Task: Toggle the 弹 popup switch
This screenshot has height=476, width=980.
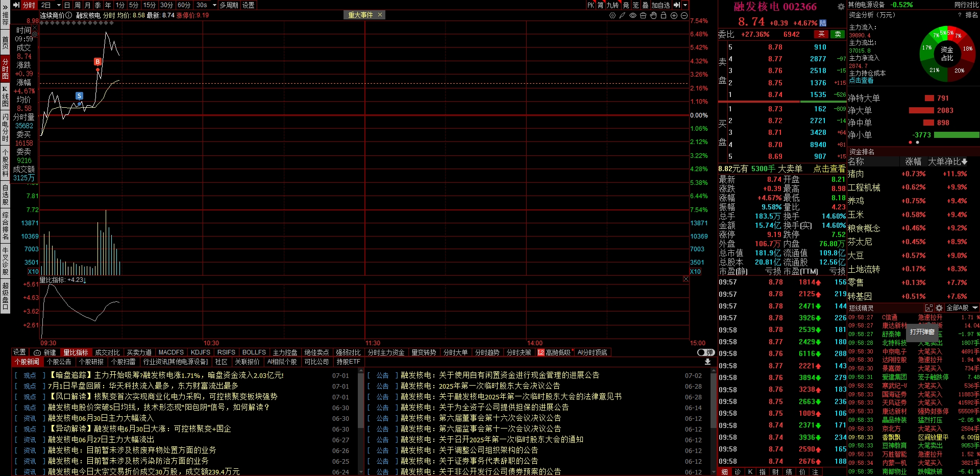Action: (706, 352)
